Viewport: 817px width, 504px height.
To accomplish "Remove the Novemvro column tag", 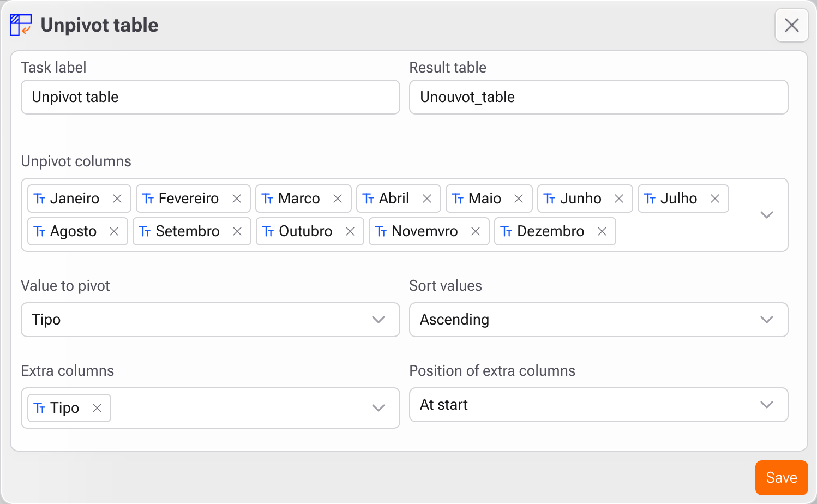I will pos(476,231).
